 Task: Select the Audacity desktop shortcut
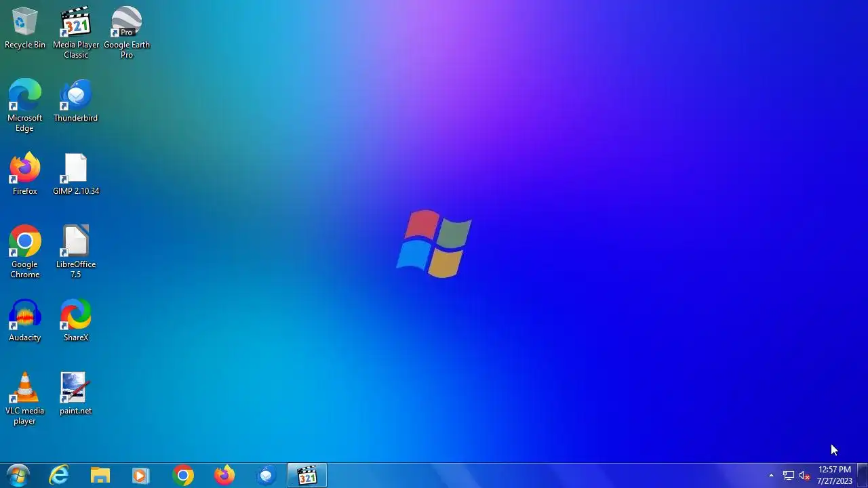click(25, 321)
